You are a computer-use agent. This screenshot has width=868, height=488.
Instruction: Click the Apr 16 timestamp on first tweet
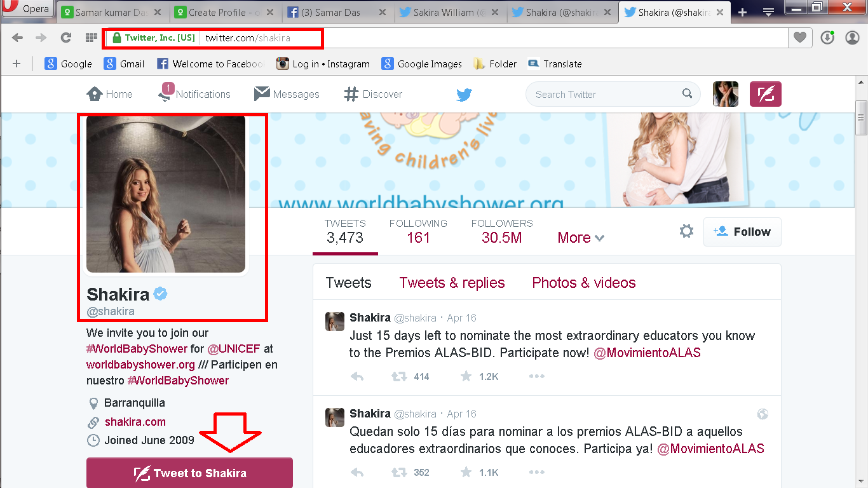(x=462, y=318)
